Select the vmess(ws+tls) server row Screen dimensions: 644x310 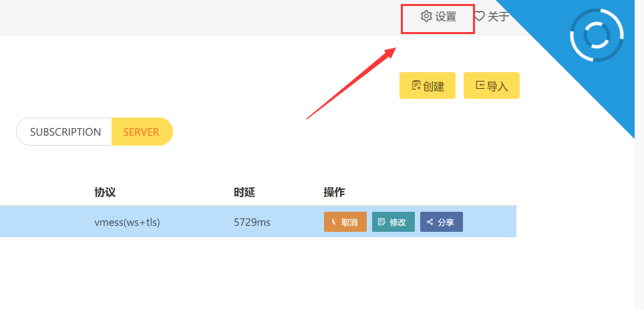click(x=127, y=222)
